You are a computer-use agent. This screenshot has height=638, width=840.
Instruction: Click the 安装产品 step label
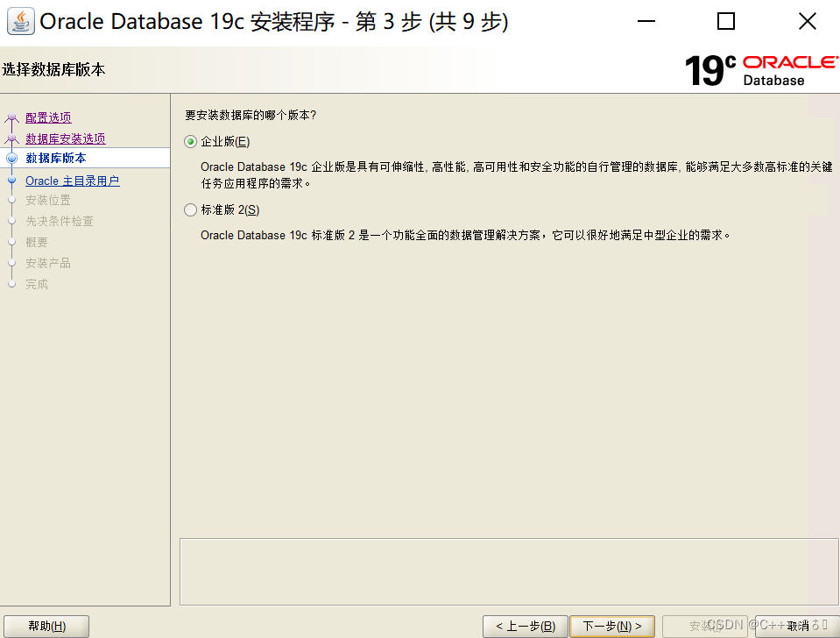pyautogui.click(x=48, y=263)
